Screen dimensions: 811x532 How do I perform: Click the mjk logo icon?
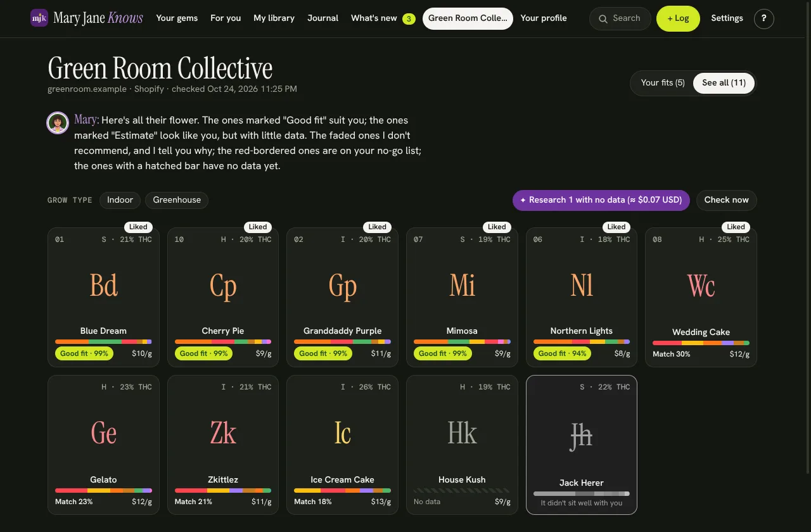39,18
